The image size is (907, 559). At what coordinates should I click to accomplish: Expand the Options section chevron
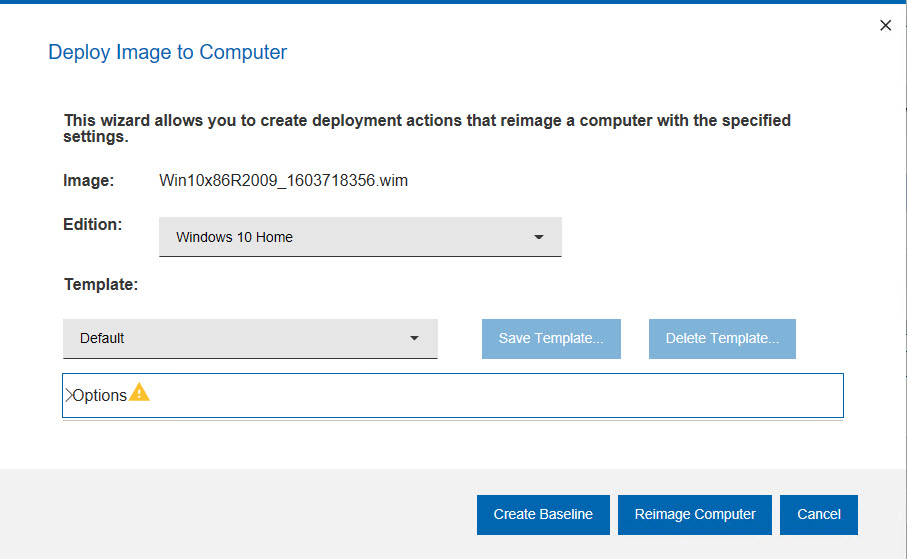click(x=68, y=396)
